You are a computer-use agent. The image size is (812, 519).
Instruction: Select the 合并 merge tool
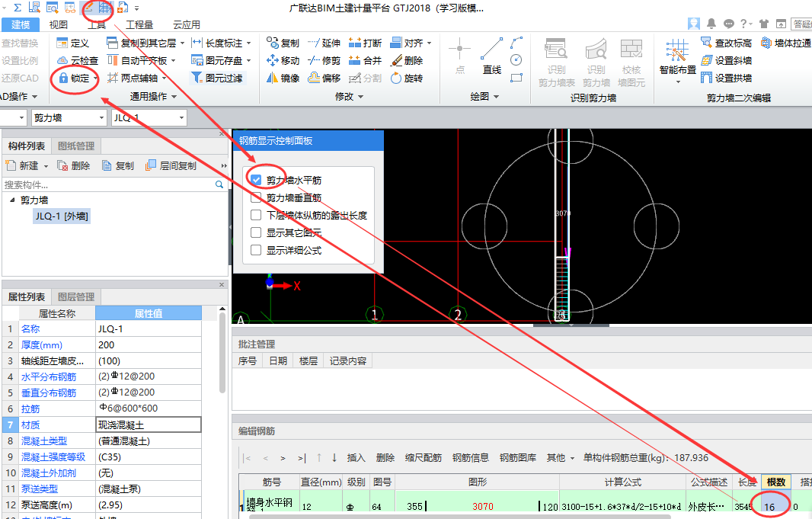coord(365,61)
